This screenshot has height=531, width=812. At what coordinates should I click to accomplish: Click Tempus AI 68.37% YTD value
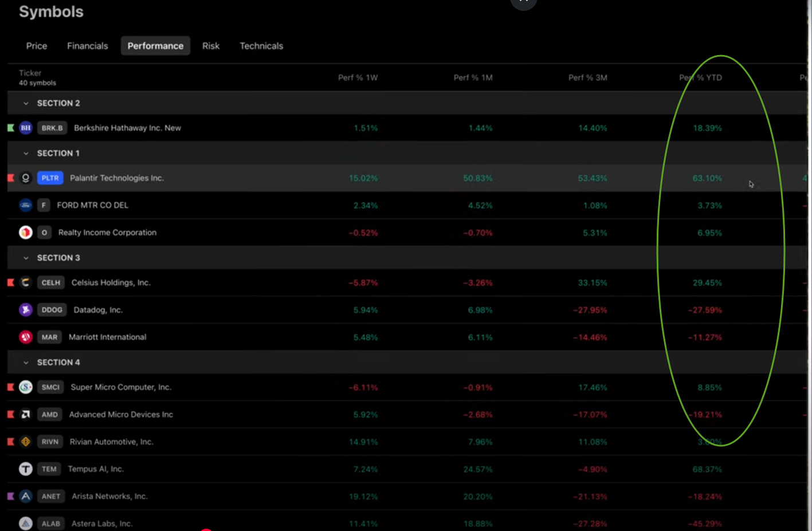click(x=707, y=469)
